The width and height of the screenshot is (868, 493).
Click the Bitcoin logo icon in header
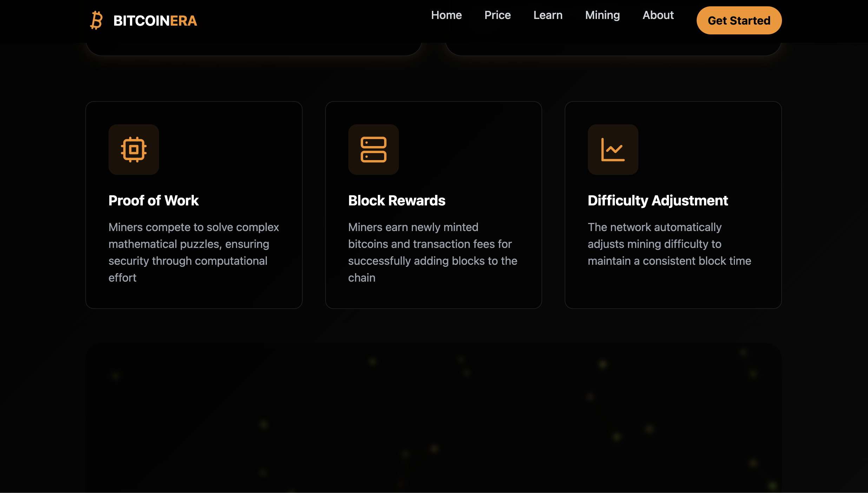click(x=96, y=20)
